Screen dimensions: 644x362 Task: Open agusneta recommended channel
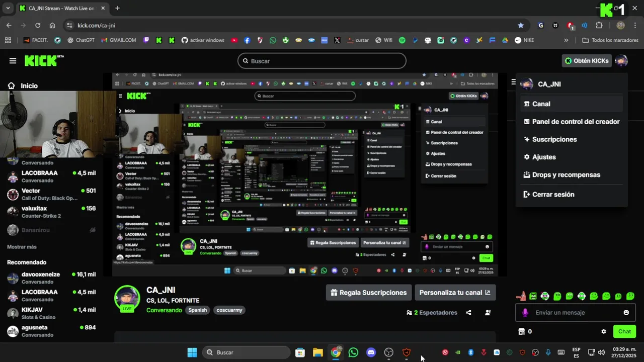(51, 331)
